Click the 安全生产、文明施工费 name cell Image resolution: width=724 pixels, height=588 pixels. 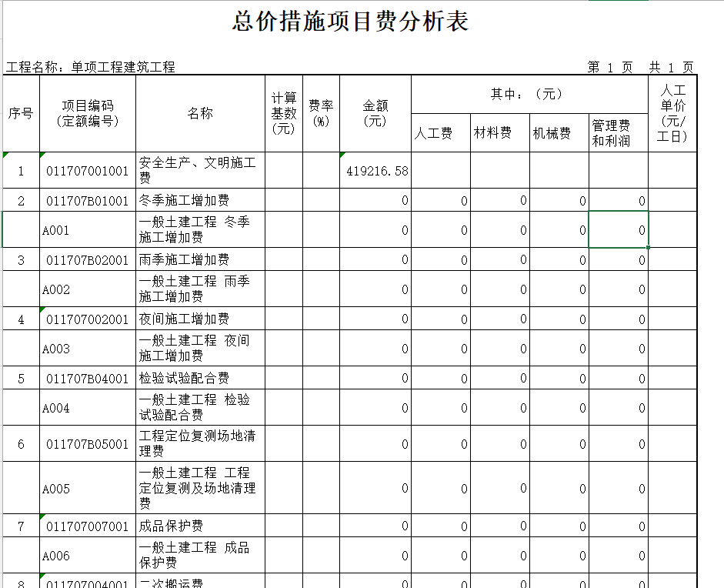tap(200, 170)
